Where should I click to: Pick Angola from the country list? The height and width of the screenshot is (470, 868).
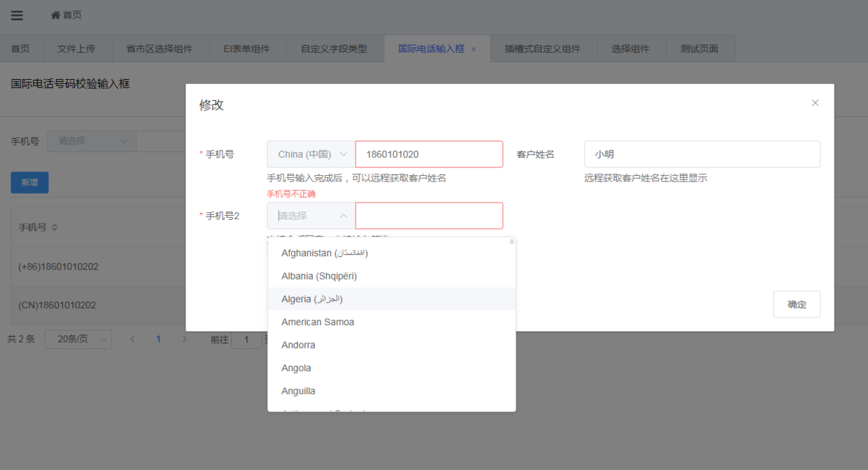tap(392, 368)
